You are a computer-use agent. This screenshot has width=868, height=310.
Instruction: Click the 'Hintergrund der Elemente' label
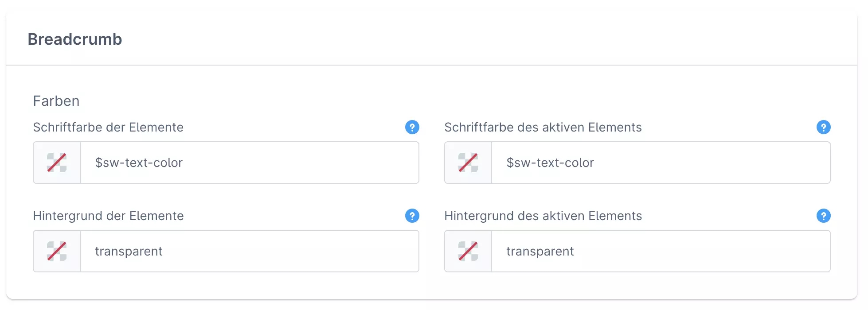(108, 216)
